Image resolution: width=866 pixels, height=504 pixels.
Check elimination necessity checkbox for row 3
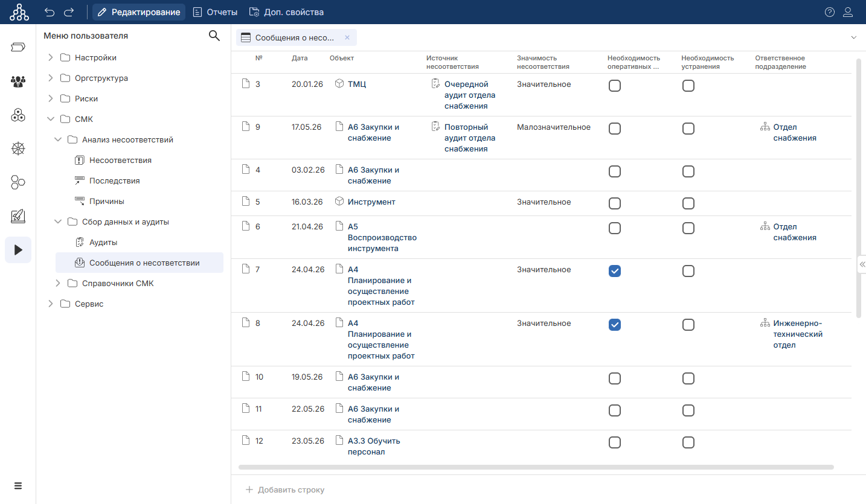coord(688,86)
